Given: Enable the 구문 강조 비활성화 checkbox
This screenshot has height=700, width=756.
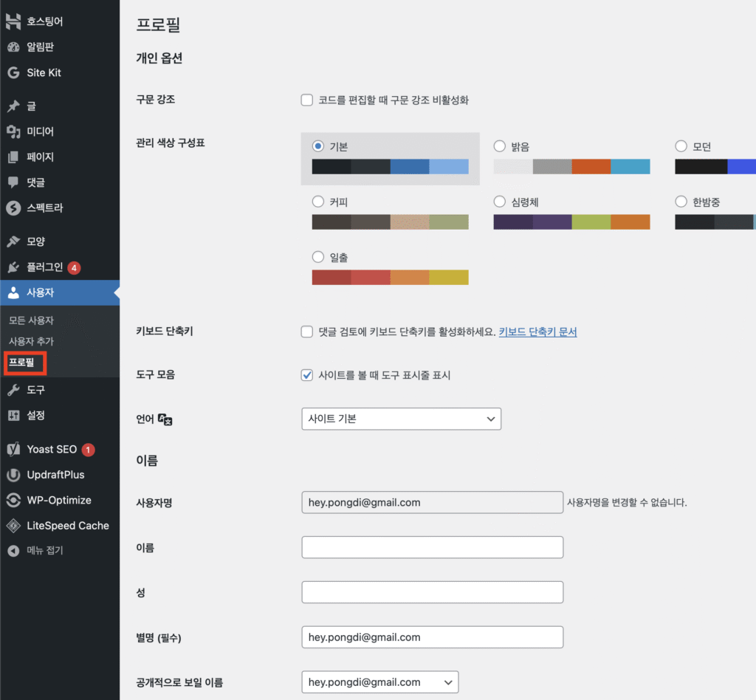Looking at the screenshot, I should point(307,100).
